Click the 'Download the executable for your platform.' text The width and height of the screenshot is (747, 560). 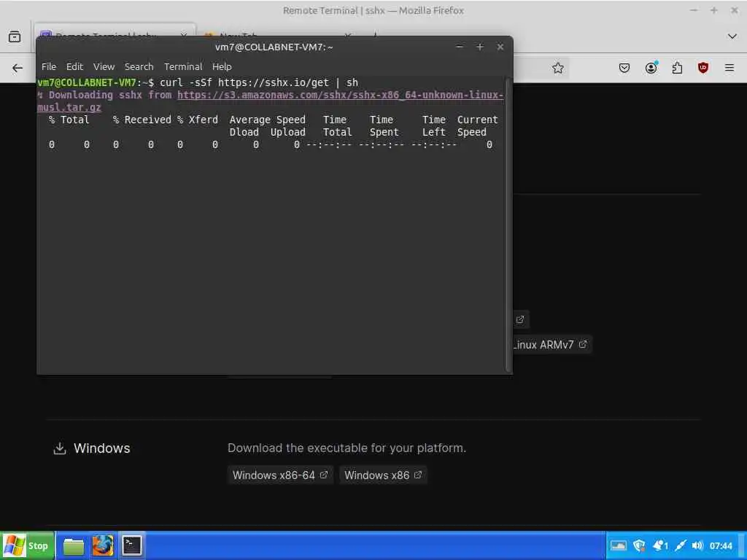[347, 448]
